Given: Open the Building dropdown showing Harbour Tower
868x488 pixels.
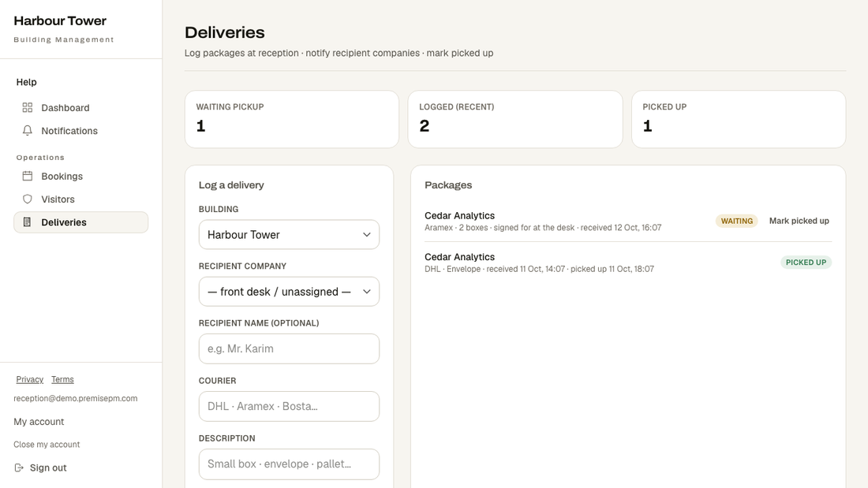Looking at the screenshot, I should [289, 235].
